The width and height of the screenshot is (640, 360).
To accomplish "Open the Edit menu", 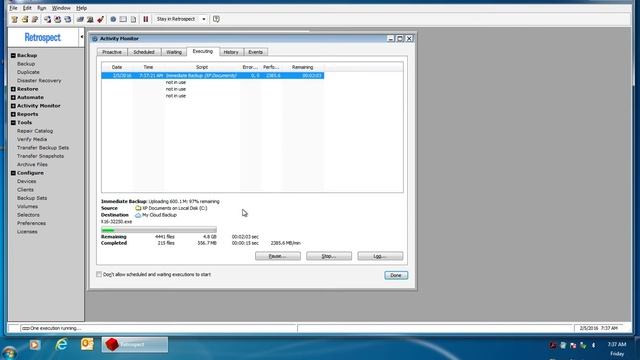I will click(27, 8).
